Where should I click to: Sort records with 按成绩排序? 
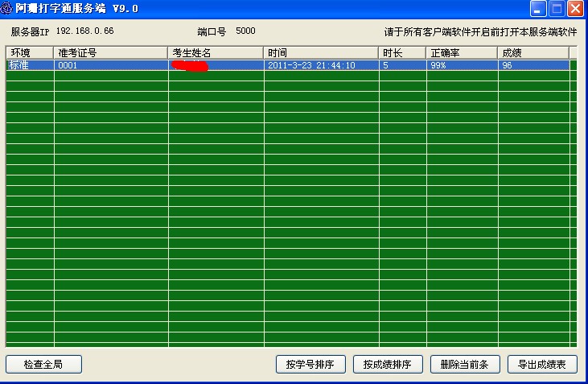(388, 364)
